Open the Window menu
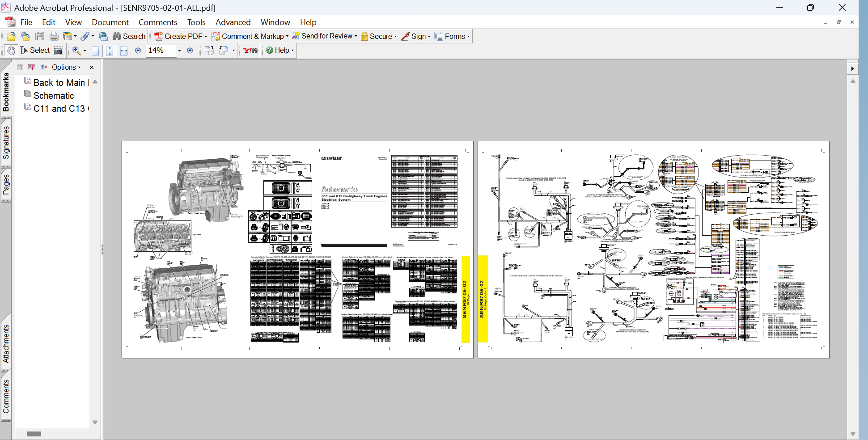This screenshot has height=440, width=868. tap(275, 22)
